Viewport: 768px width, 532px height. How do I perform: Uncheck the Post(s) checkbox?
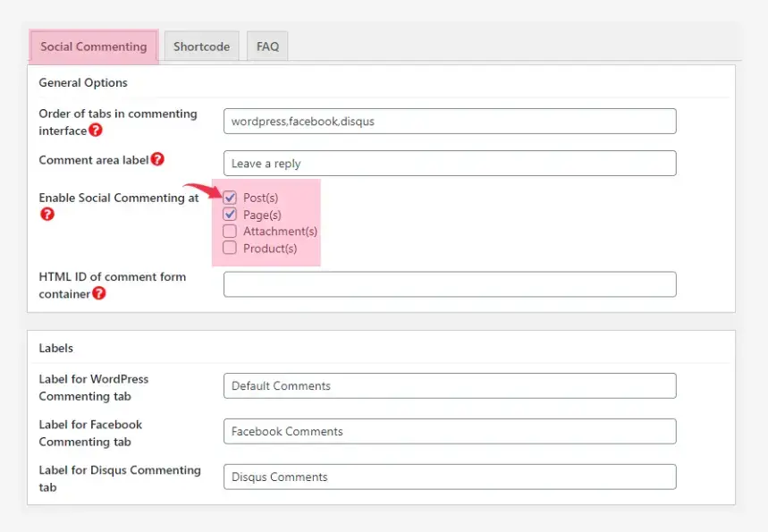coord(231,198)
